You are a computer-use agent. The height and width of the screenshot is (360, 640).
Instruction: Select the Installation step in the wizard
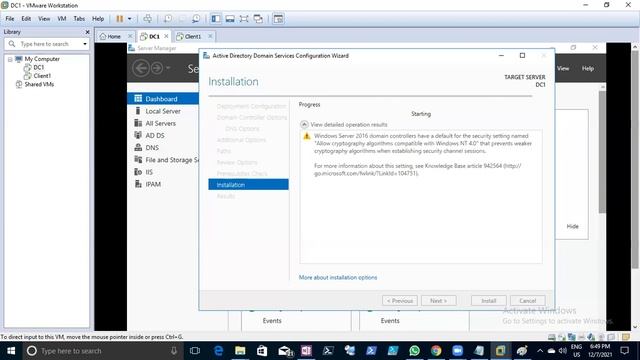tap(248, 185)
